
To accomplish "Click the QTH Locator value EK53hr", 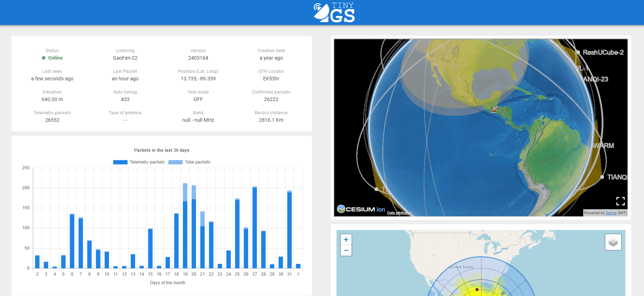I will pyautogui.click(x=271, y=79).
